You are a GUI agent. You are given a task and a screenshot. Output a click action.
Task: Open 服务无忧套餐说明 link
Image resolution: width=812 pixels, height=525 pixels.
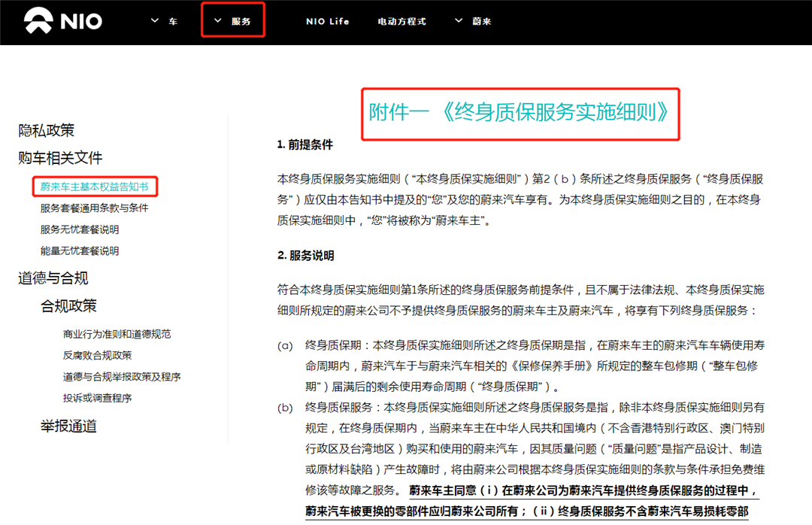tap(80, 229)
